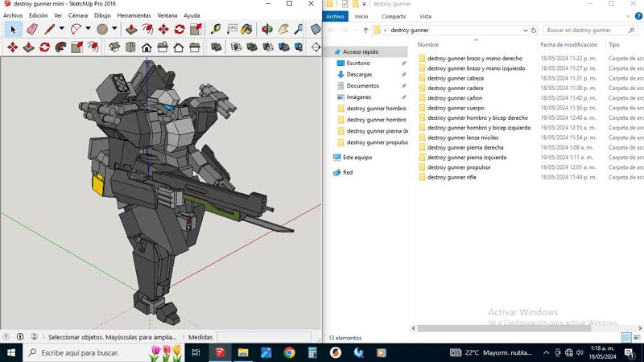Open the Arc tool dropdown arrow
The image size is (644, 362).
88,29
